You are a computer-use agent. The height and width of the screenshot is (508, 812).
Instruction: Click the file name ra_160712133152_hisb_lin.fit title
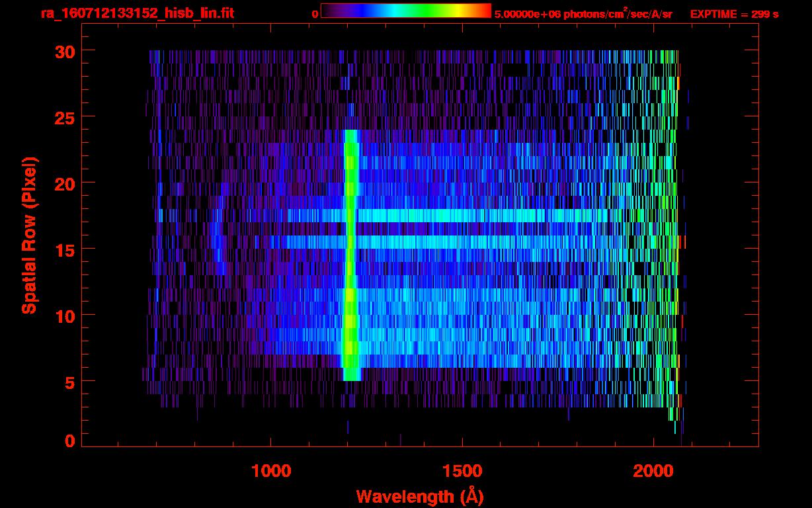(137, 13)
